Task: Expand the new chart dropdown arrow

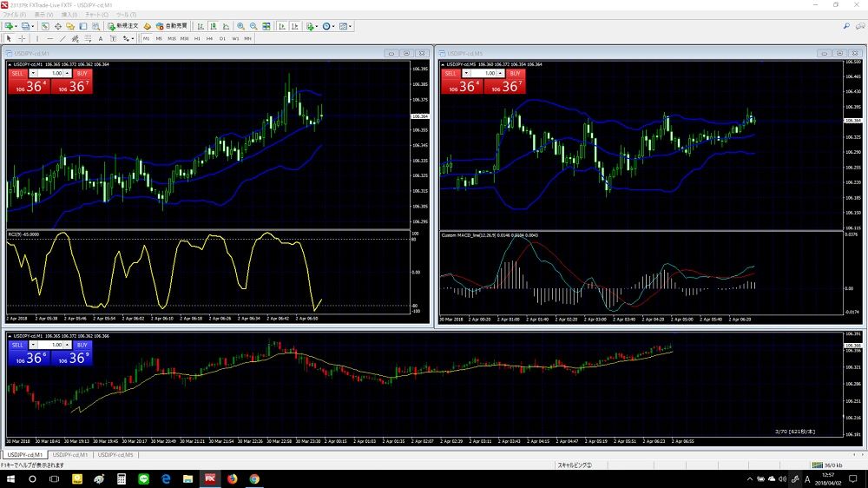Action: pyautogui.click(x=16, y=26)
